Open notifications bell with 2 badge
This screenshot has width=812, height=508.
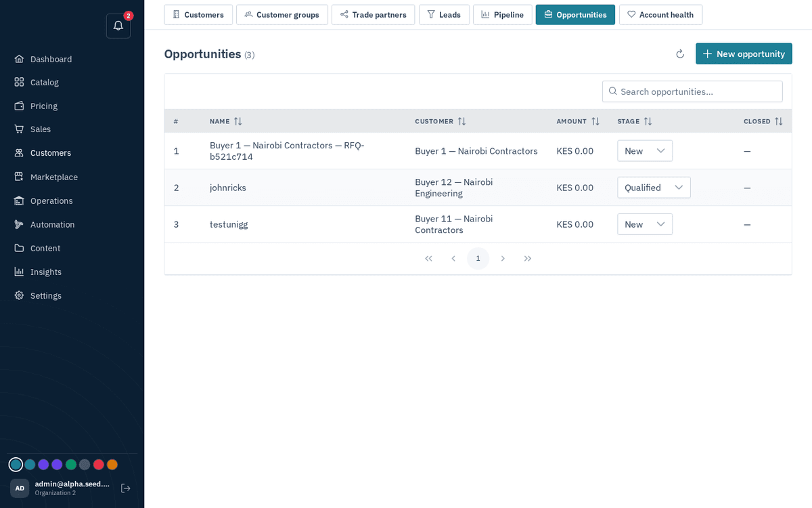click(118, 26)
